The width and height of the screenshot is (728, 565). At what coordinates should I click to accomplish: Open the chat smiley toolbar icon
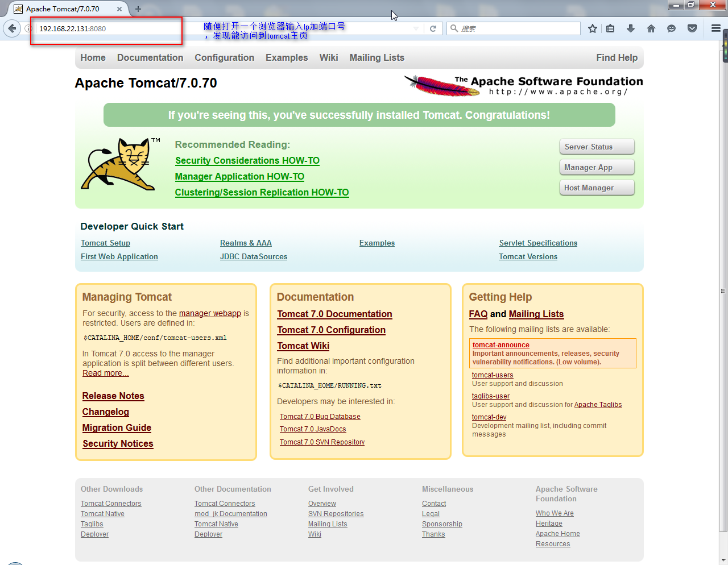(x=672, y=28)
